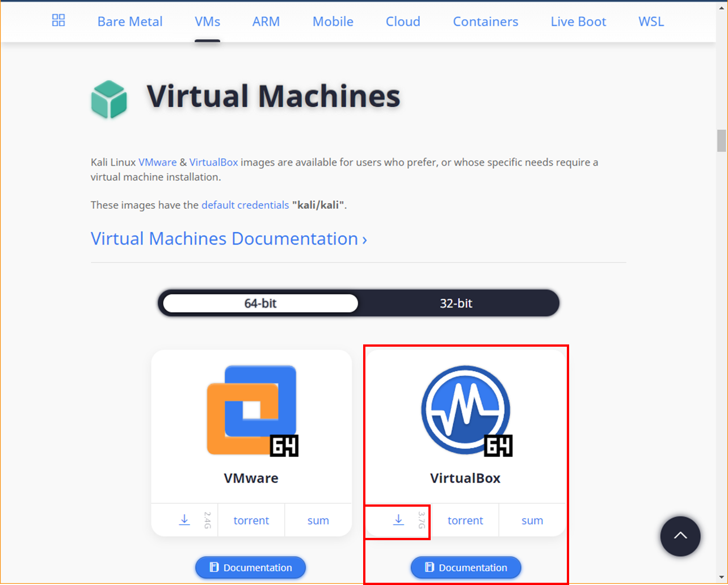
Task: Click the sum link under VMware
Action: tap(318, 520)
